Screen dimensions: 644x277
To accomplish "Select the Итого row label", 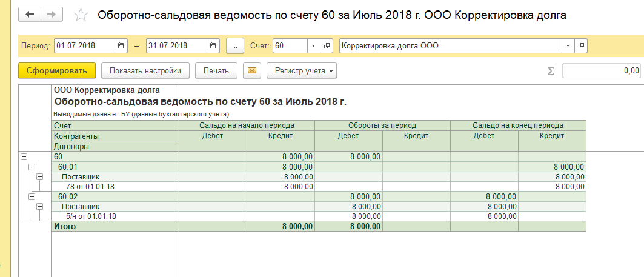I will pos(115,227).
